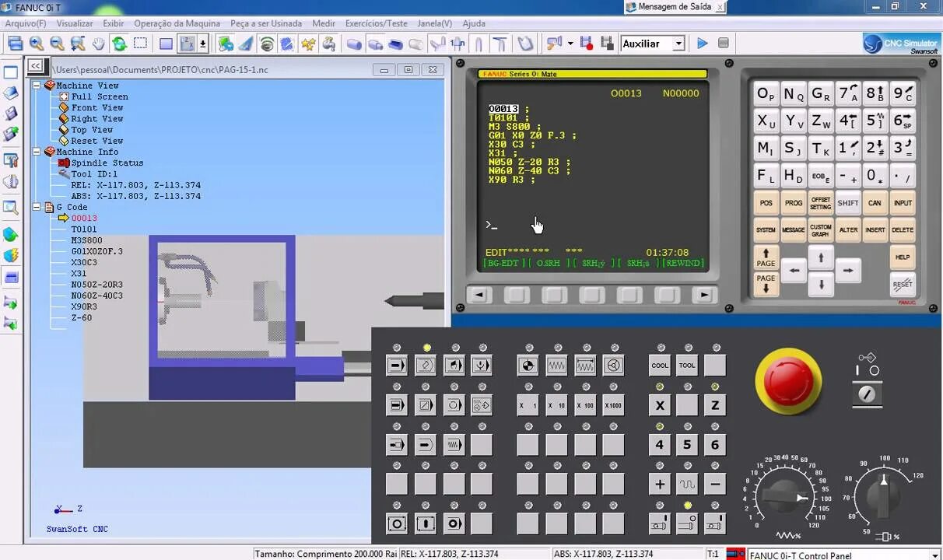Collapse the side panel with << button
943x560 pixels.
[x=36, y=67]
